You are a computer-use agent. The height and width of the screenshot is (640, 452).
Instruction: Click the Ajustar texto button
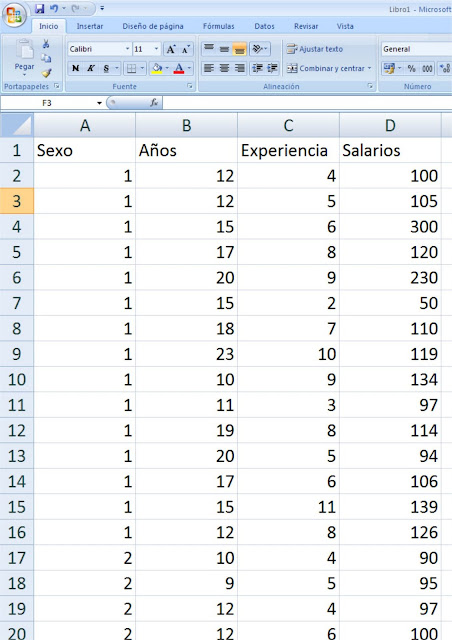point(315,49)
